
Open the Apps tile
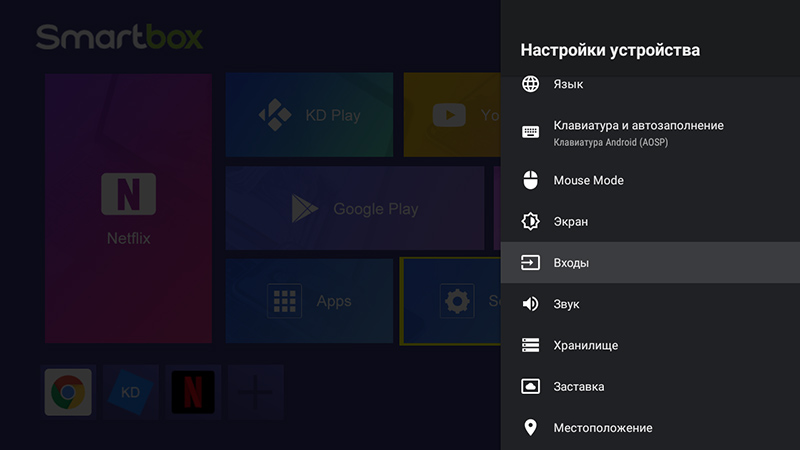[x=309, y=301]
